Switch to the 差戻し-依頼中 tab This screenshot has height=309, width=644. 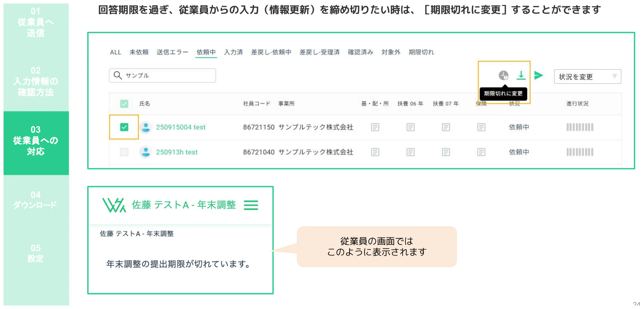271,52
